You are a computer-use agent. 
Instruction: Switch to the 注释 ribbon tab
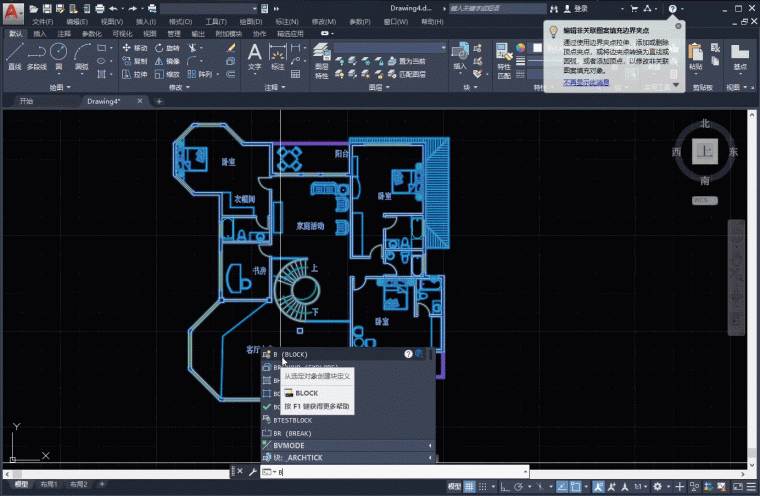tap(64, 33)
